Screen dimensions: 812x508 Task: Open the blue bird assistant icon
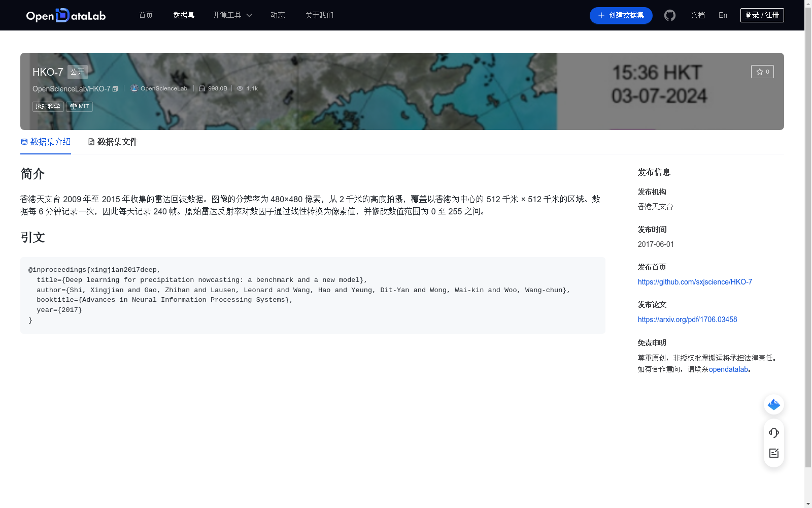[774, 404]
